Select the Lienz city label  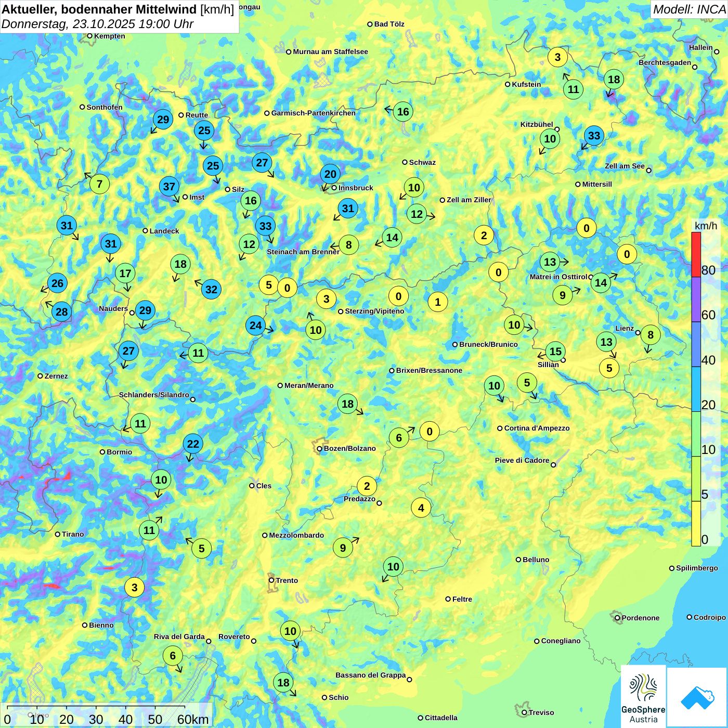[x=625, y=328]
